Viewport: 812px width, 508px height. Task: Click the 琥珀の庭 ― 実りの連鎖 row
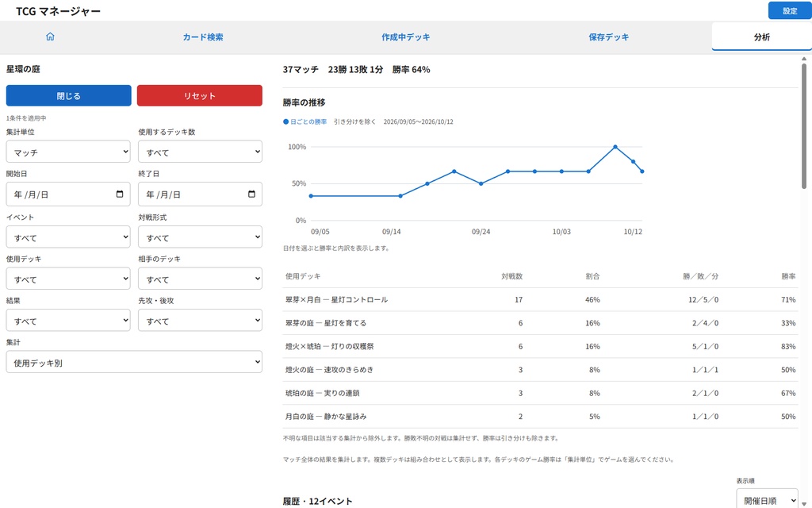pyautogui.click(x=540, y=393)
